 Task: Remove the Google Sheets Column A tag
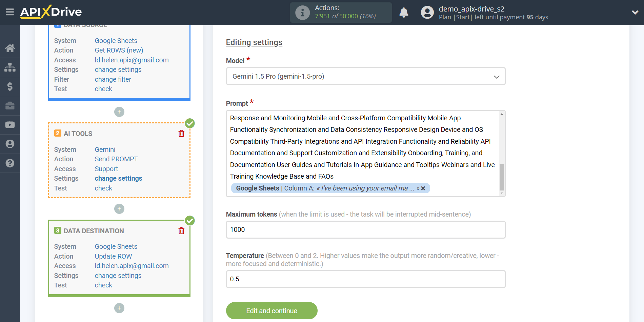click(x=423, y=188)
